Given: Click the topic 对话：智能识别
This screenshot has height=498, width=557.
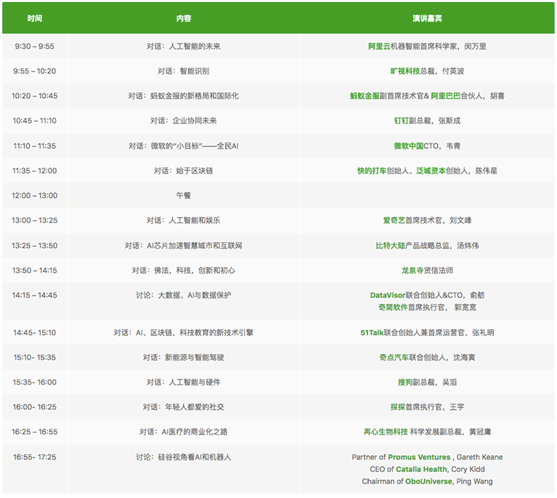Looking at the screenshot, I should tap(183, 71).
